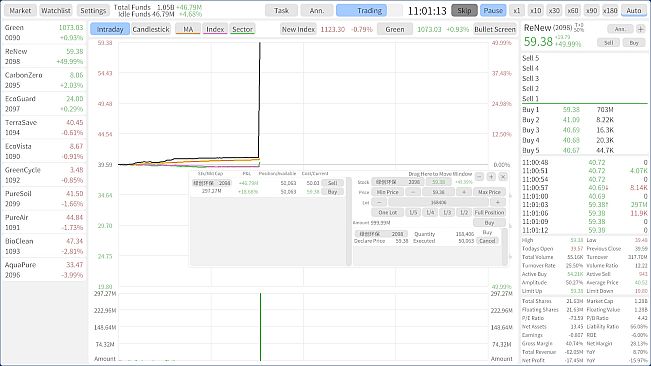Select PureAir 1091 in watchlist
Image resolution: width=651 pixels, height=366 pixels.
[44, 222]
